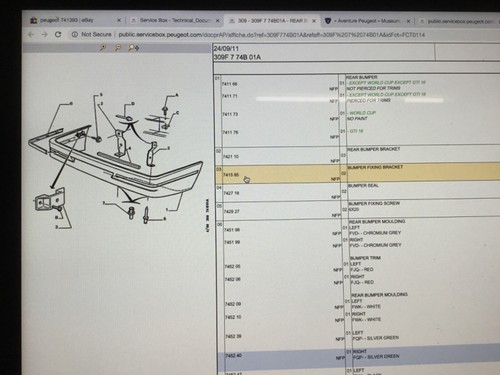Click the left FVD- CHROMIUM GREY entry
The height and width of the screenshot is (375, 500).
375,233
